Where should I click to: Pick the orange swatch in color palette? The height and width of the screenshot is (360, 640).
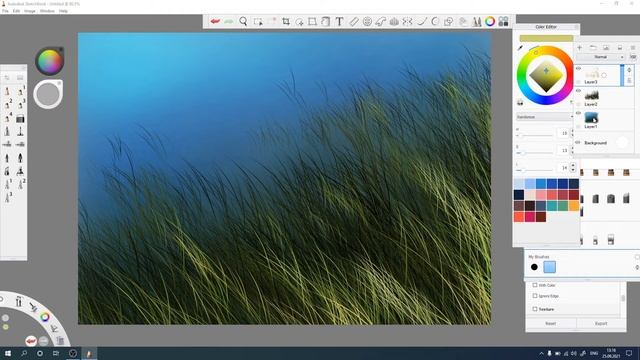pyautogui.click(x=574, y=206)
